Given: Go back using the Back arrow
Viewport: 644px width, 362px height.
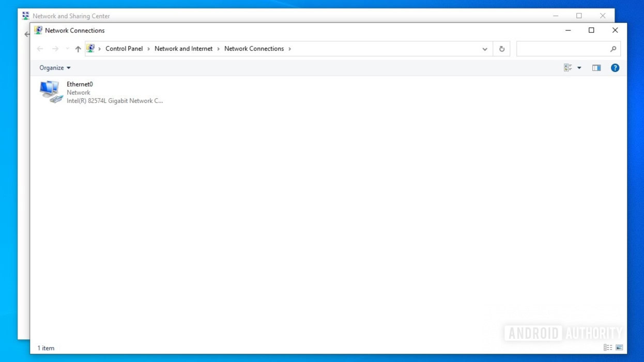Looking at the screenshot, I should tap(40, 49).
